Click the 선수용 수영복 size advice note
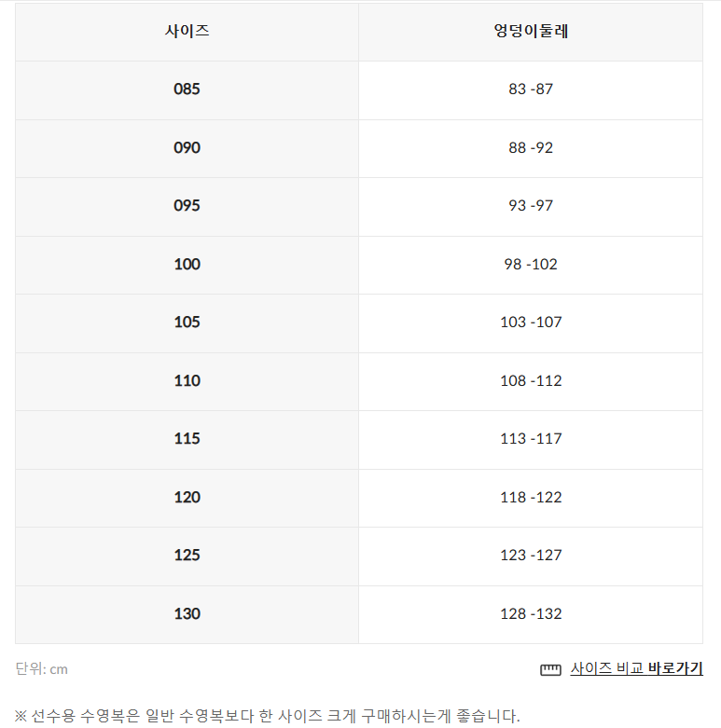 (267, 716)
